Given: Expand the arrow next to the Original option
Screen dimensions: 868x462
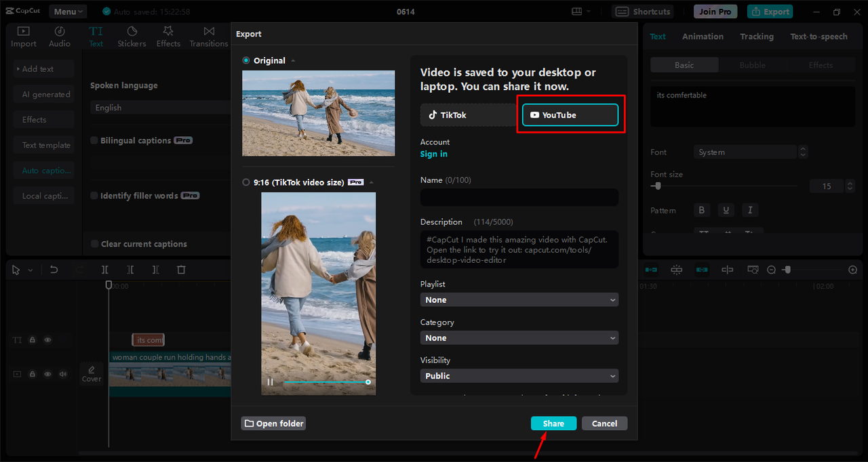Looking at the screenshot, I should point(293,61).
